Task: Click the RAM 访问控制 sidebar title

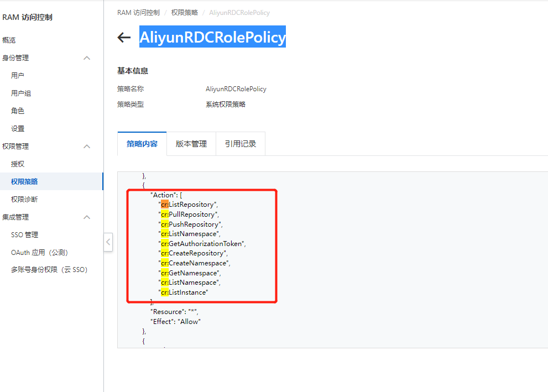Action: pyautogui.click(x=27, y=17)
